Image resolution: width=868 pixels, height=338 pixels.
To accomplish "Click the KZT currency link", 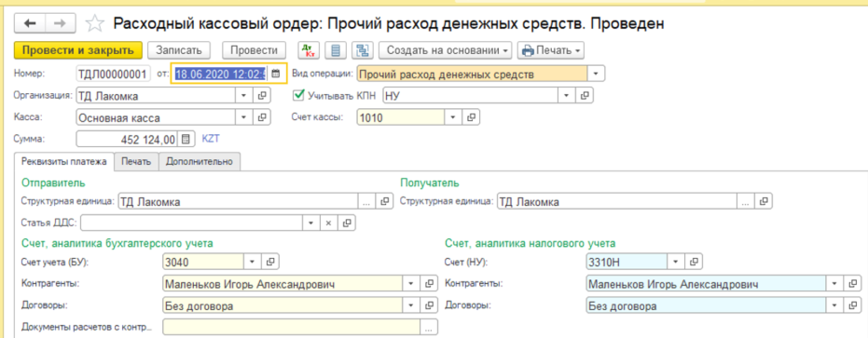I will [x=211, y=139].
